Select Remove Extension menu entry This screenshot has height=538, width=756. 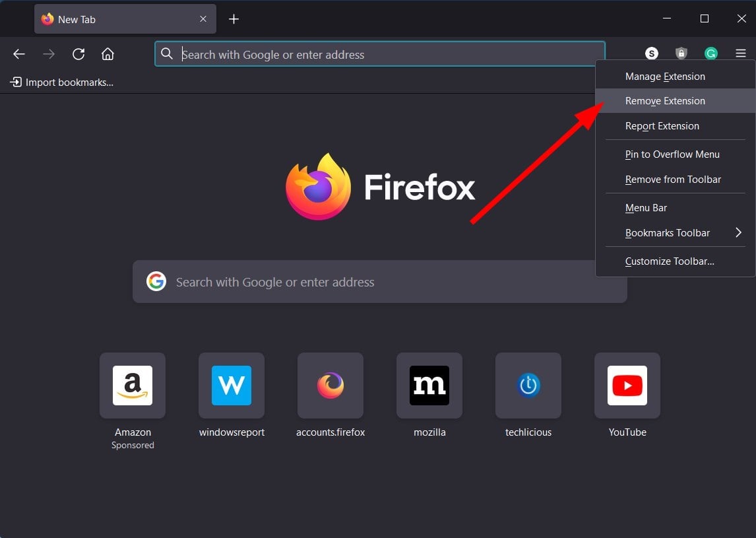[x=675, y=101]
